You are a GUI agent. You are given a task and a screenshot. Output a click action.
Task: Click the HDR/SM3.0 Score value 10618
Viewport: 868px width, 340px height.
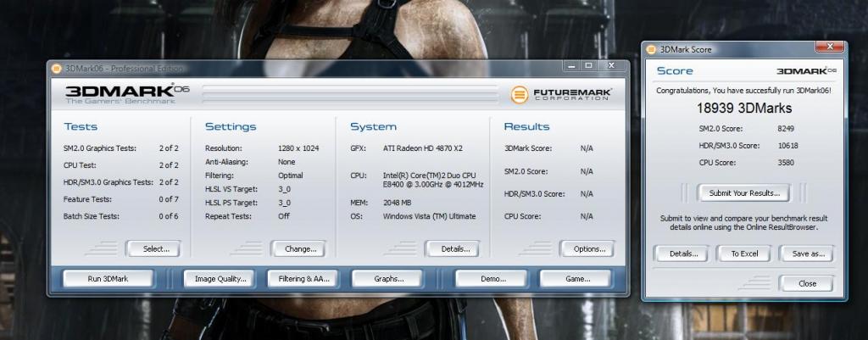pos(787,146)
